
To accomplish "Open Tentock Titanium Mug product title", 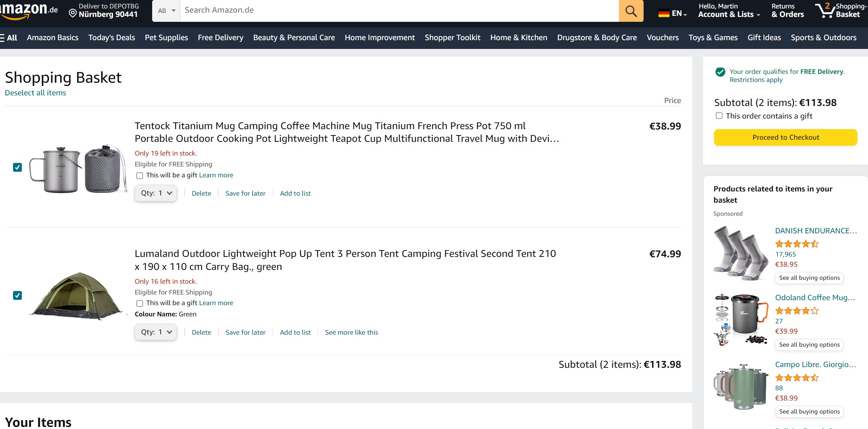I will coord(347,132).
